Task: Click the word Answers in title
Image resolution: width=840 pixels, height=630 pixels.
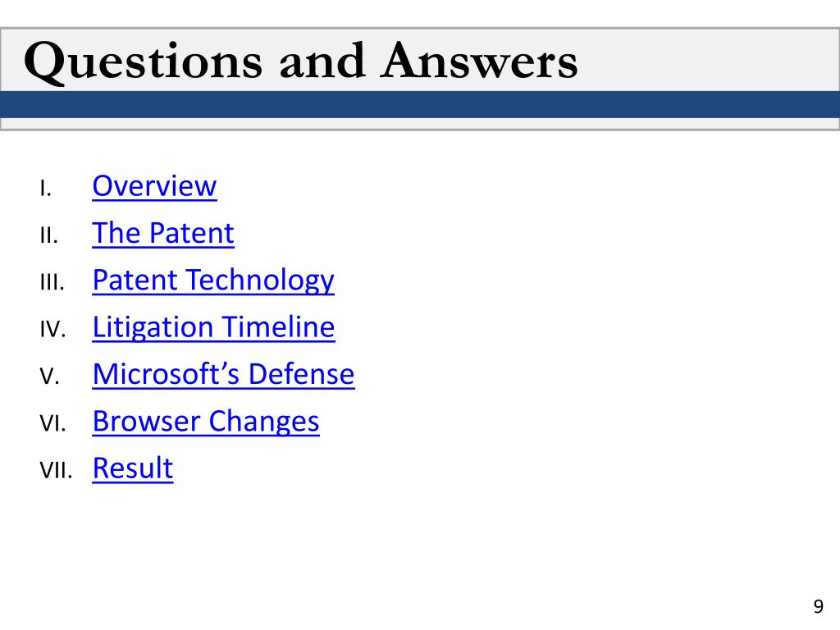Action: 479,61
